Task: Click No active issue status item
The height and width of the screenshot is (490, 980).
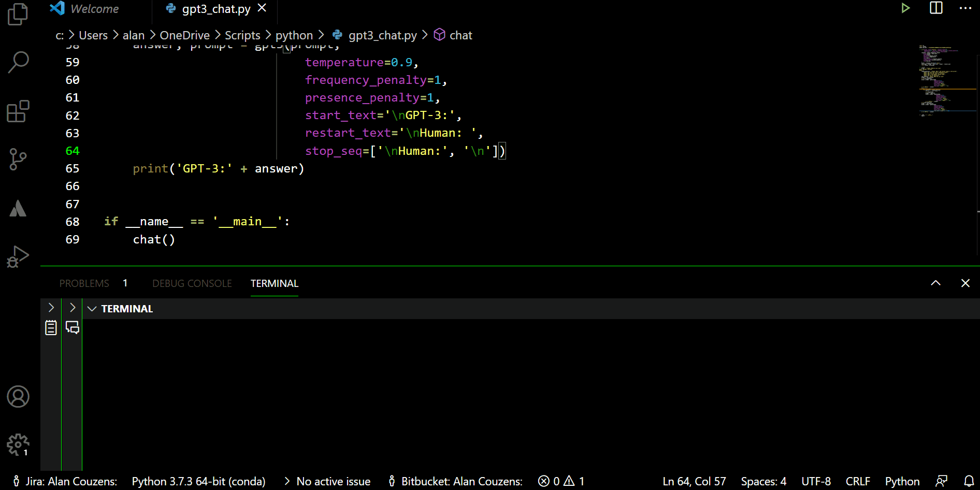Action: [x=328, y=481]
